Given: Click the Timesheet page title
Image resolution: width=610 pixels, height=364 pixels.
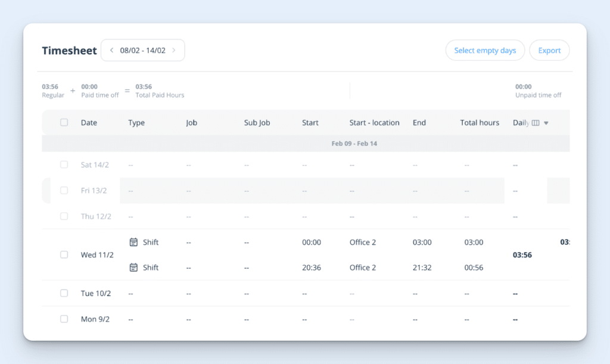Looking at the screenshot, I should point(69,51).
